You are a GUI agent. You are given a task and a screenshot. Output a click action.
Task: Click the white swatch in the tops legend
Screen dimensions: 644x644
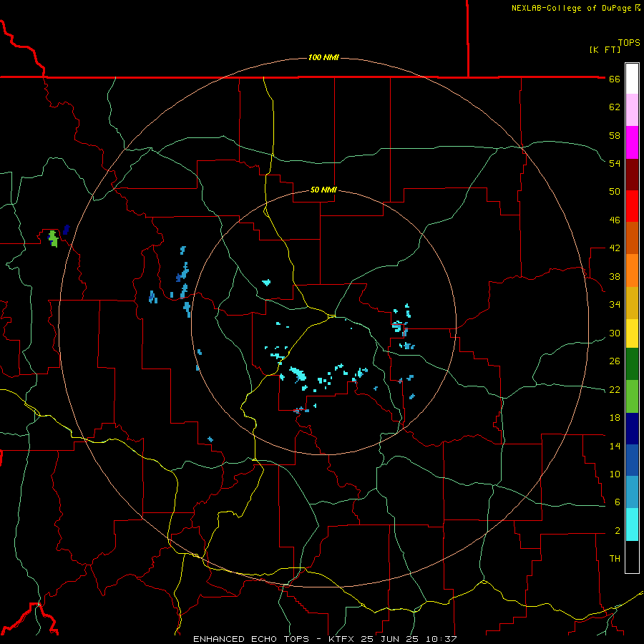632,79
